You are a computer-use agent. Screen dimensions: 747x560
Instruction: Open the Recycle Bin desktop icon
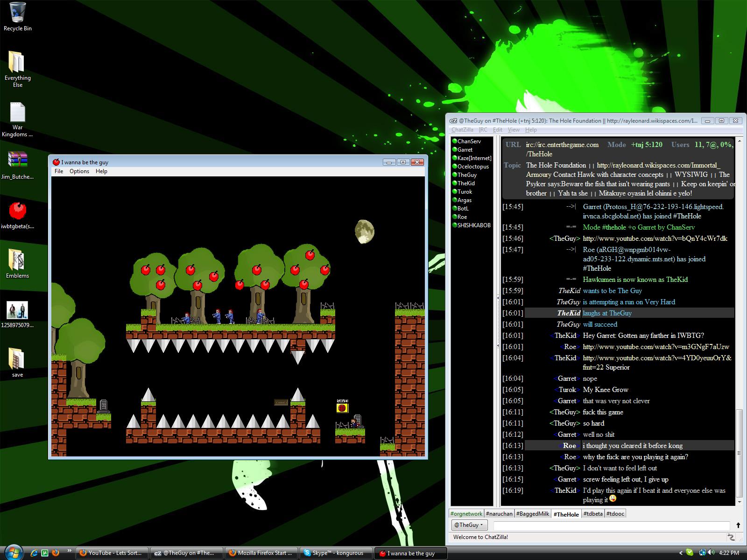17,17
